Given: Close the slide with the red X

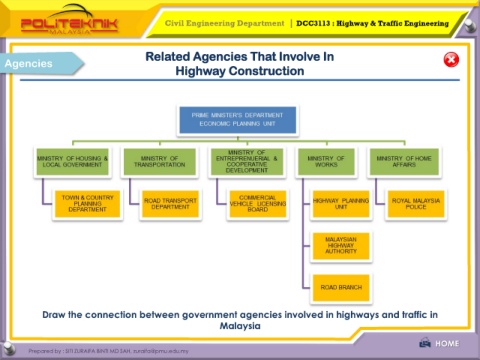Looking at the screenshot, I should [x=451, y=60].
